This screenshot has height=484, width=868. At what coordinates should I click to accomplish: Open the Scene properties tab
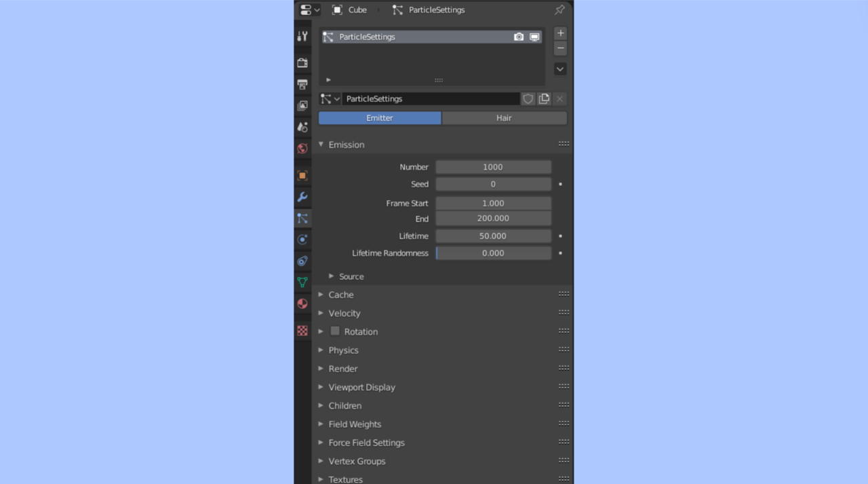pos(302,127)
